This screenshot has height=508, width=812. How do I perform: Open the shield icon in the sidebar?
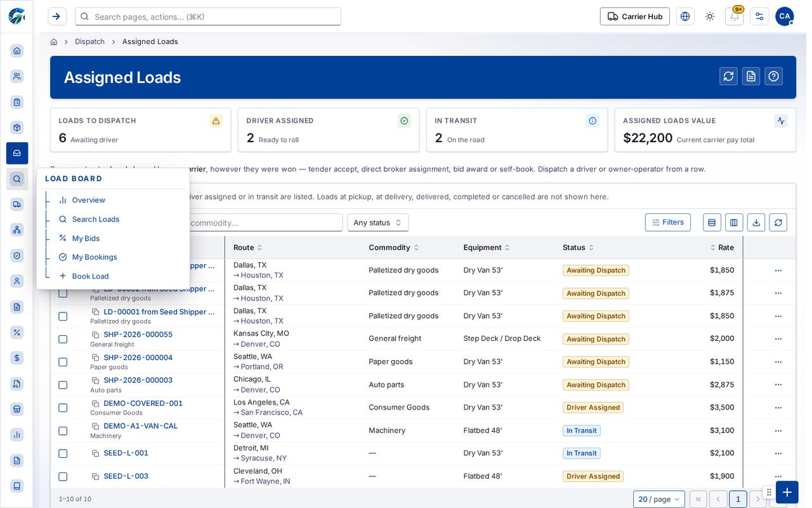[x=17, y=255]
